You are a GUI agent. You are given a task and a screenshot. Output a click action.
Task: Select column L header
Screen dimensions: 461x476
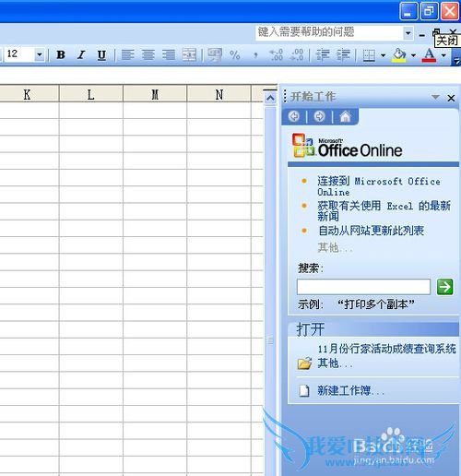(x=91, y=94)
